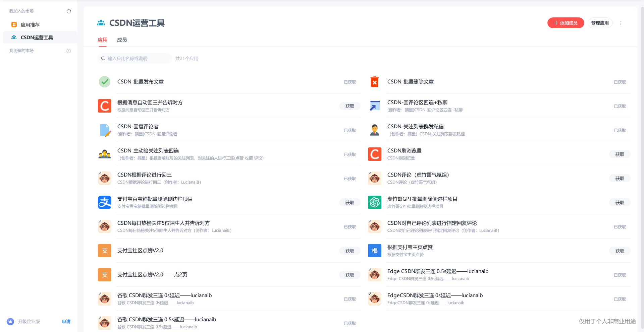Open the CSDN-主动给关注列表四连 app title
The height and width of the screenshot is (332, 644).
[148, 151]
